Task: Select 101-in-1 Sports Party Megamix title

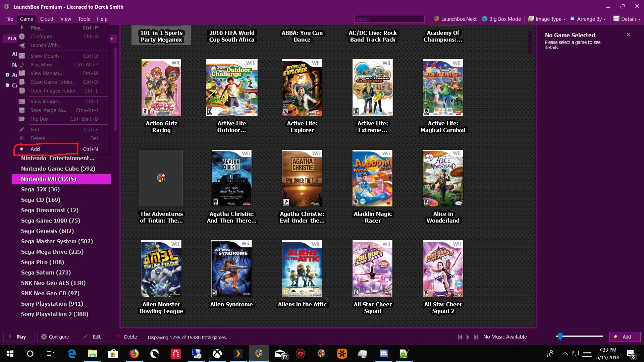Action: tap(161, 36)
